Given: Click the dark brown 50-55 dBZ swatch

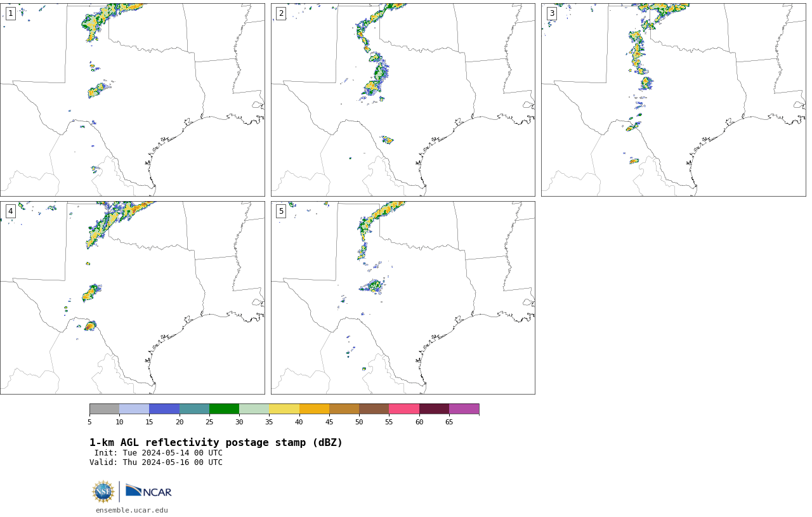Looking at the screenshot, I should [374, 409].
